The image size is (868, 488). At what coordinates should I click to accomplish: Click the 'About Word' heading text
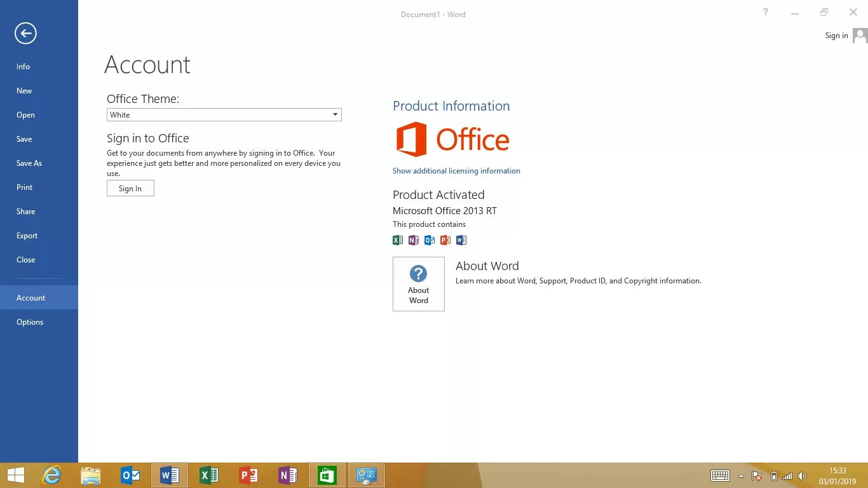(x=487, y=266)
